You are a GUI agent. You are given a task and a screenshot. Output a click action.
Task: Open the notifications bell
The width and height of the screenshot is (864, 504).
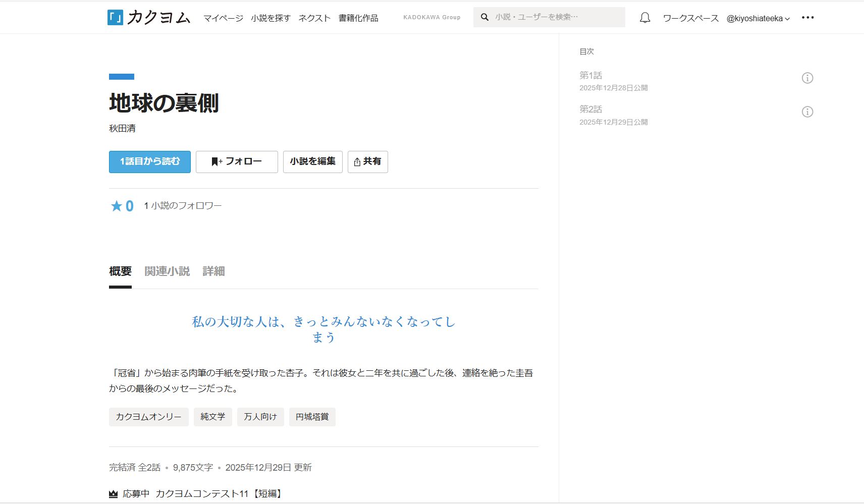[644, 18]
